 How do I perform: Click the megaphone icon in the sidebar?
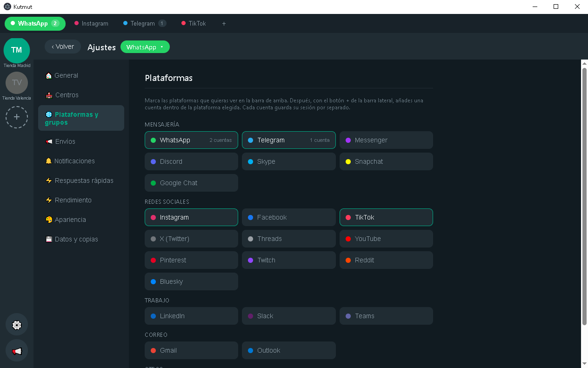17,351
